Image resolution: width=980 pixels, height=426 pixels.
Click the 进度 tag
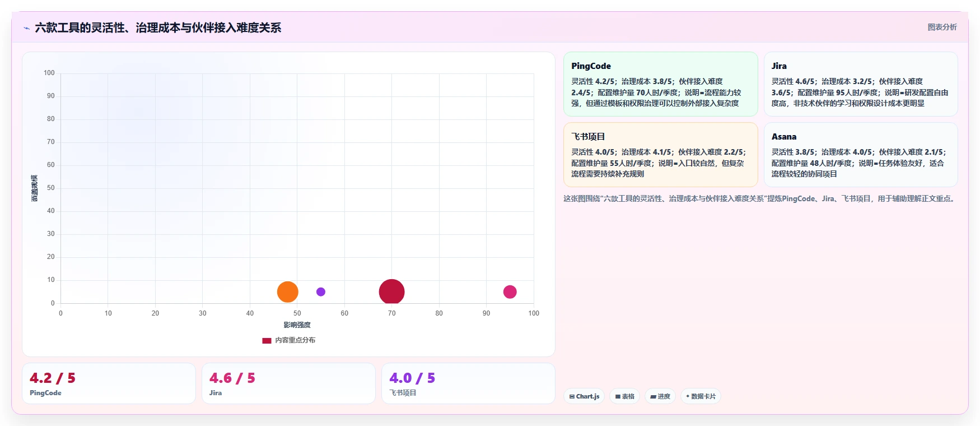tap(660, 396)
